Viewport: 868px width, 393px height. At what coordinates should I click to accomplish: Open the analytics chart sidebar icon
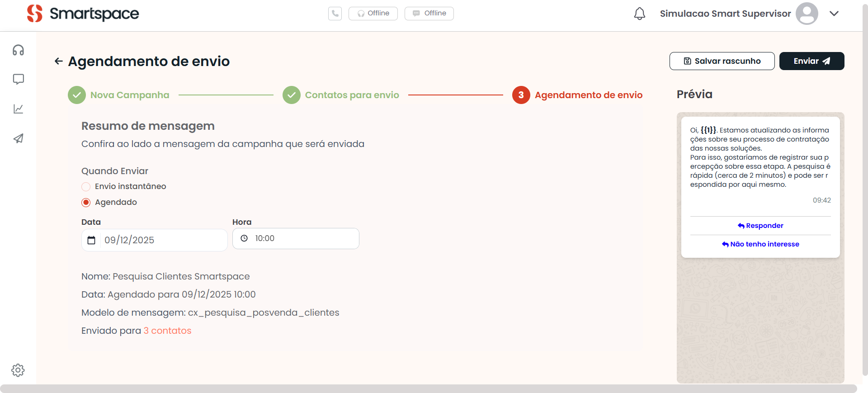(18, 109)
